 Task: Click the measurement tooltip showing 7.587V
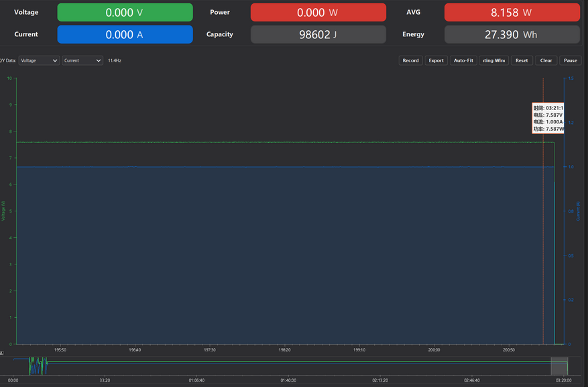click(548, 118)
